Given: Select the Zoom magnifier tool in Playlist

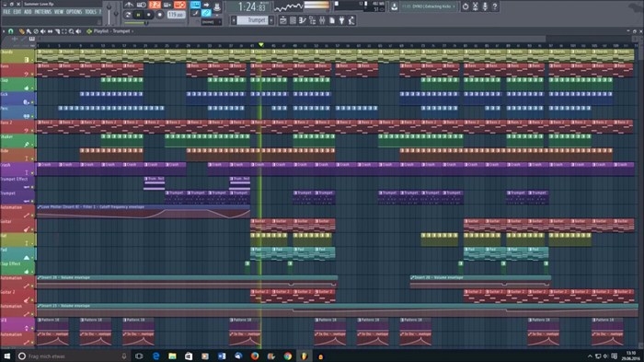Looking at the screenshot, I should click(71, 31).
